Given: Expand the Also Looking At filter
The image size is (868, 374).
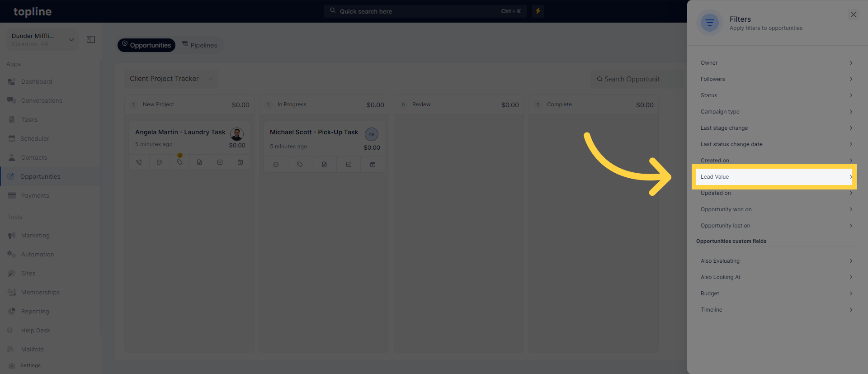Looking at the screenshot, I should click(776, 277).
